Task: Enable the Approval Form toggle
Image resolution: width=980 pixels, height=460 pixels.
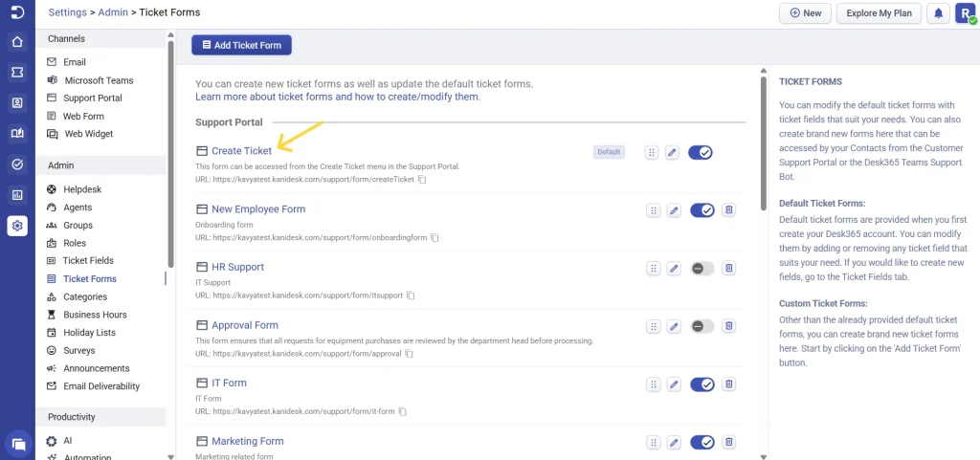Action: click(702, 326)
